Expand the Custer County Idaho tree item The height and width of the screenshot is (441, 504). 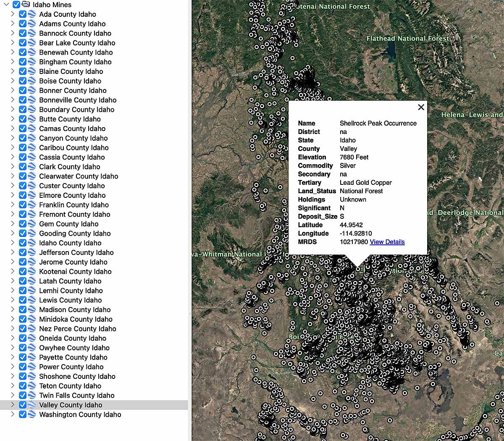(x=12, y=186)
